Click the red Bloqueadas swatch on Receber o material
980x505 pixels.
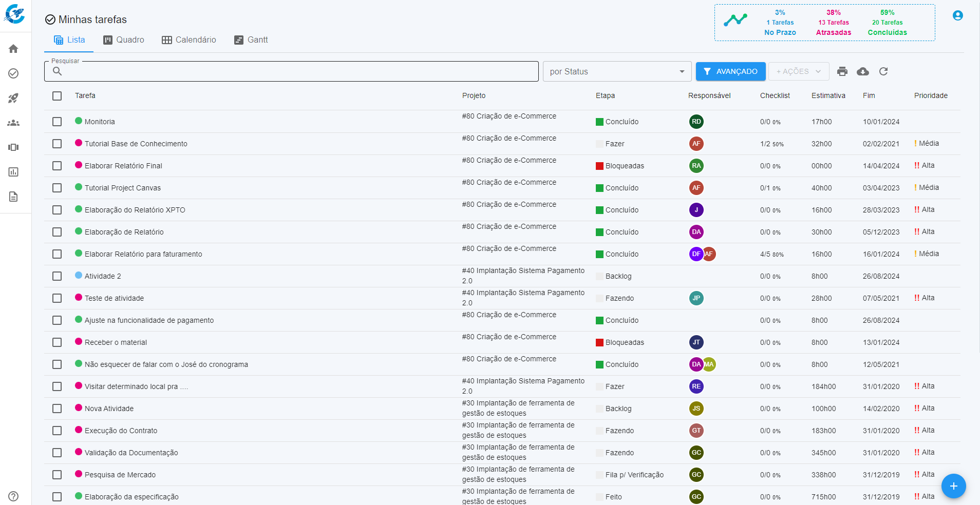599,342
